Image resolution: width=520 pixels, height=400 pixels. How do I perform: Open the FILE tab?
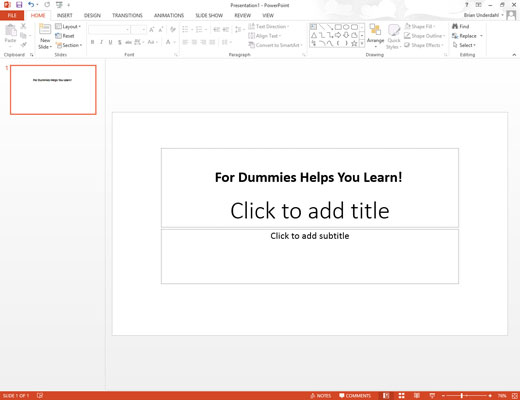[12, 15]
